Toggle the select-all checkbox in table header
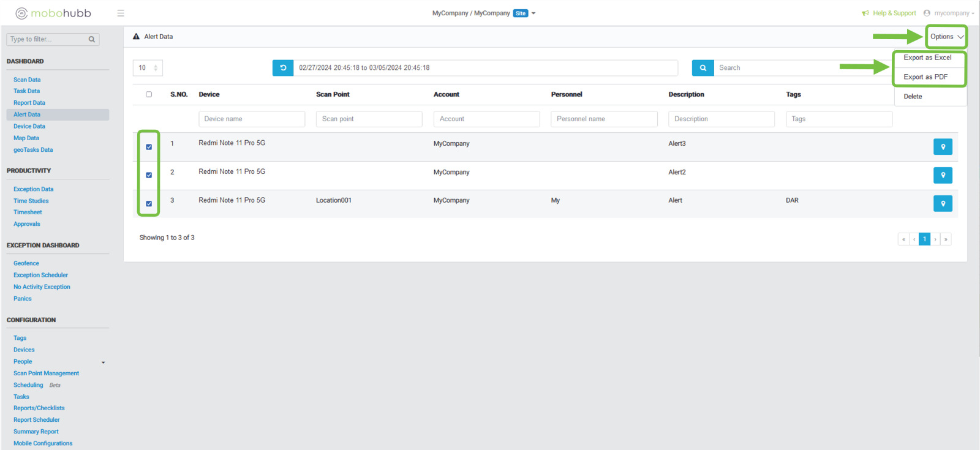 [149, 94]
